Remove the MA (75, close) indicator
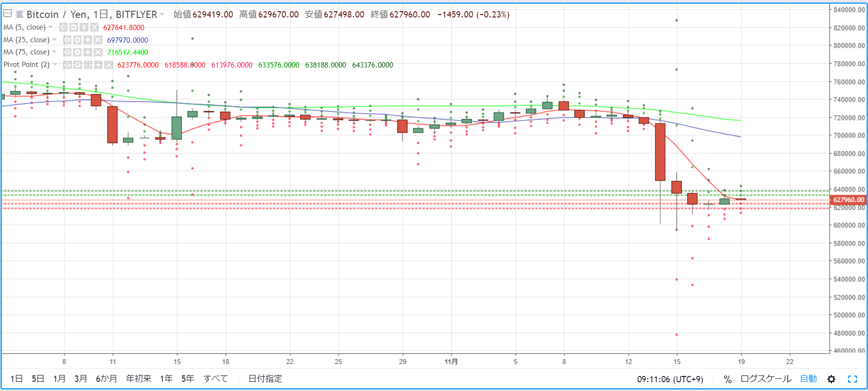 point(98,52)
